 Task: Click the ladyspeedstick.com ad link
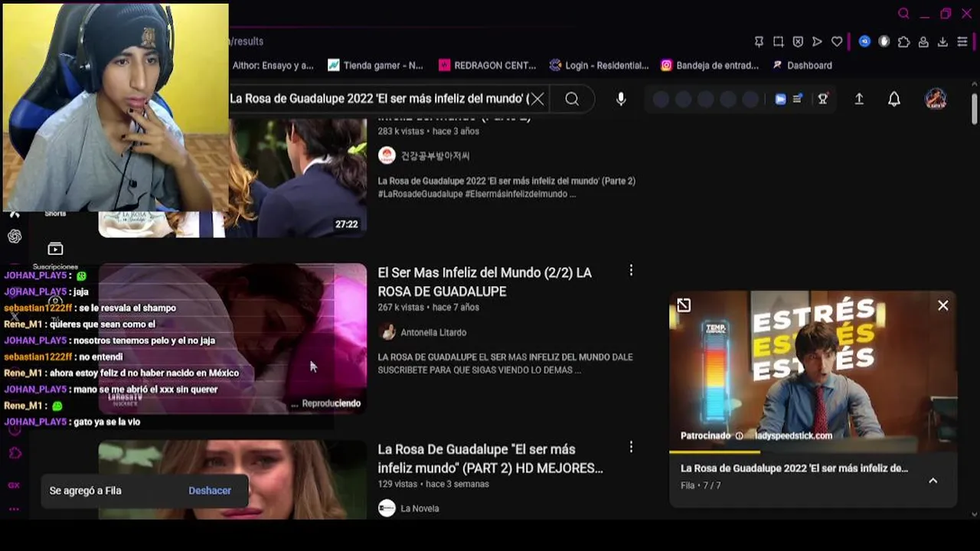click(x=793, y=435)
